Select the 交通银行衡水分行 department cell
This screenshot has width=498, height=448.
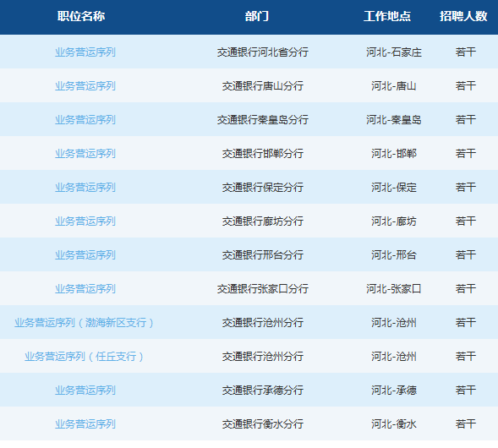(263, 424)
